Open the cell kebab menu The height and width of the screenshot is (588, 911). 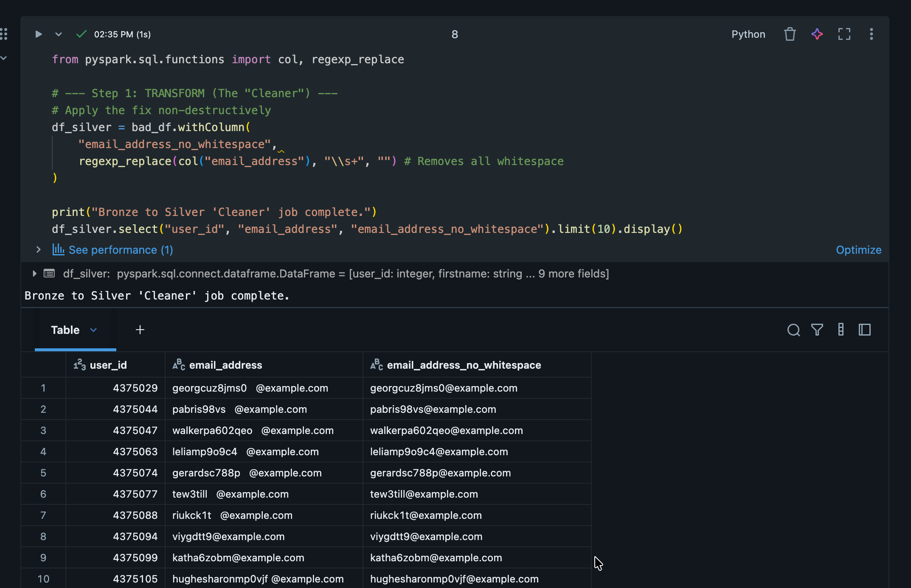(871, 34)
